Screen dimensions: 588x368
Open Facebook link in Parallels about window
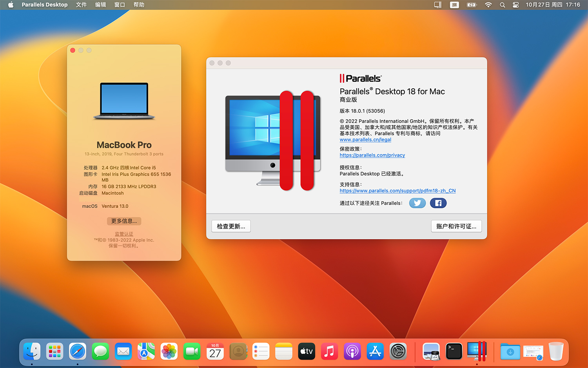pyautogui.click(x=438, y=203)
